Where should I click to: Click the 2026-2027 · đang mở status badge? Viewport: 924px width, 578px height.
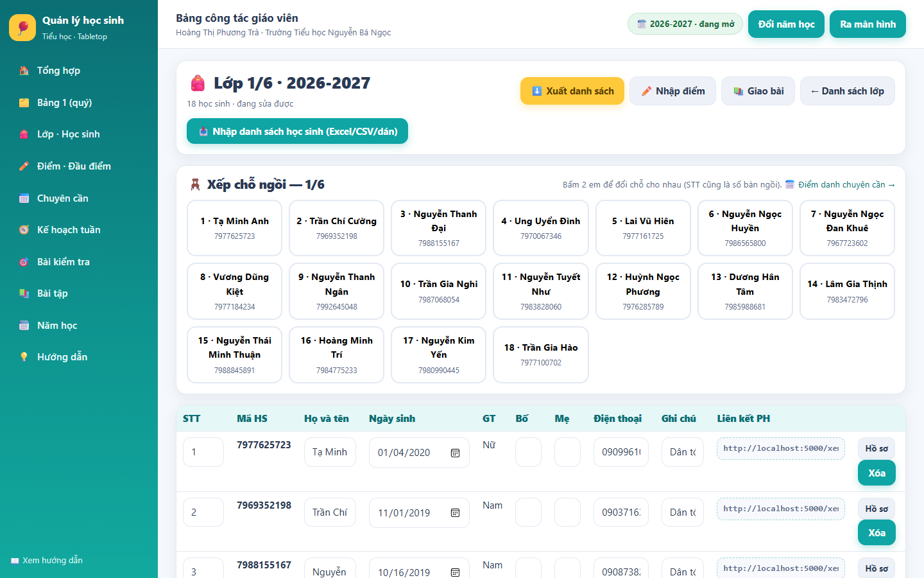coord(685,24)
